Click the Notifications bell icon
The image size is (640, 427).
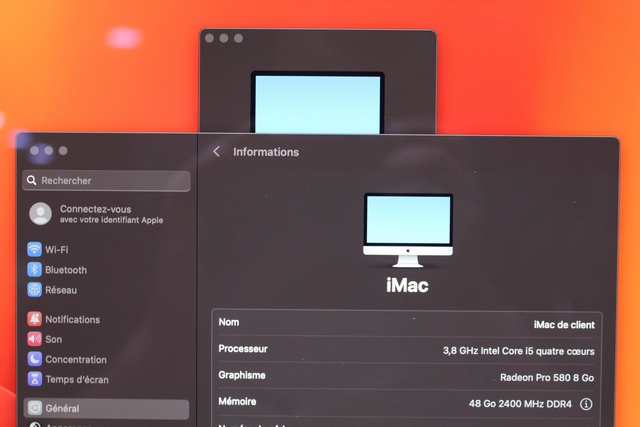point(34,319)
